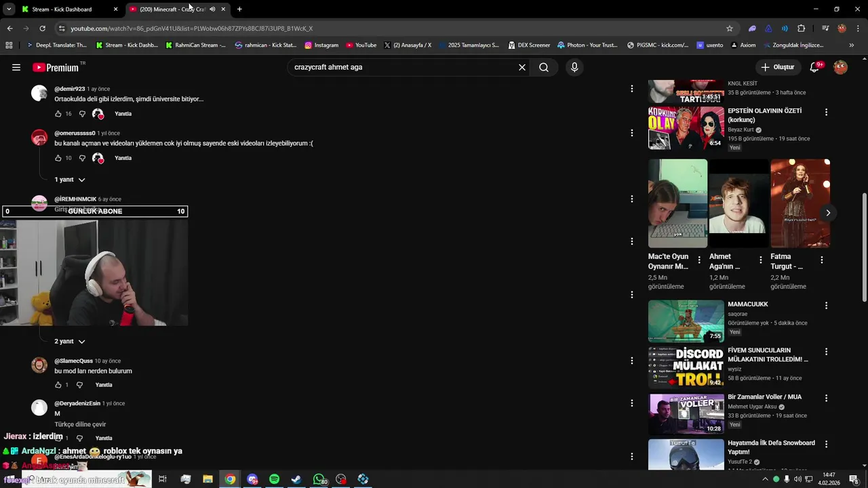
Task: Dislike the comment by @SlamecQuss
Action: click(x=79, y=385)
